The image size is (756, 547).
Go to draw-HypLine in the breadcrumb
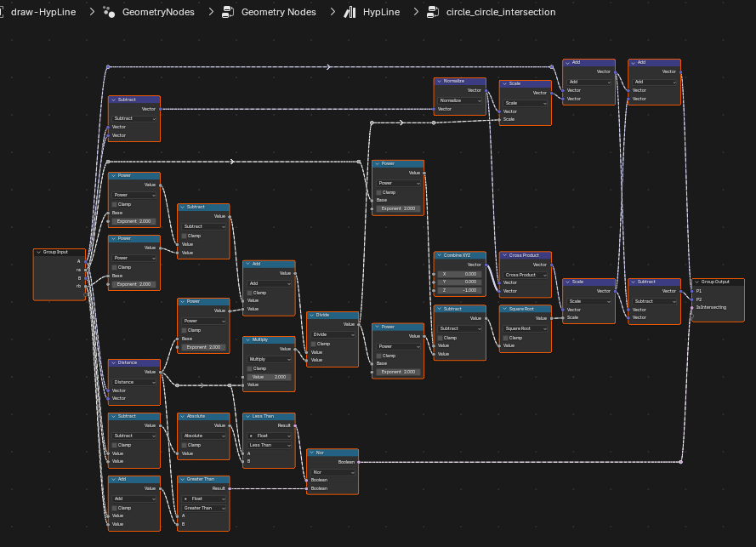(43, 12)
